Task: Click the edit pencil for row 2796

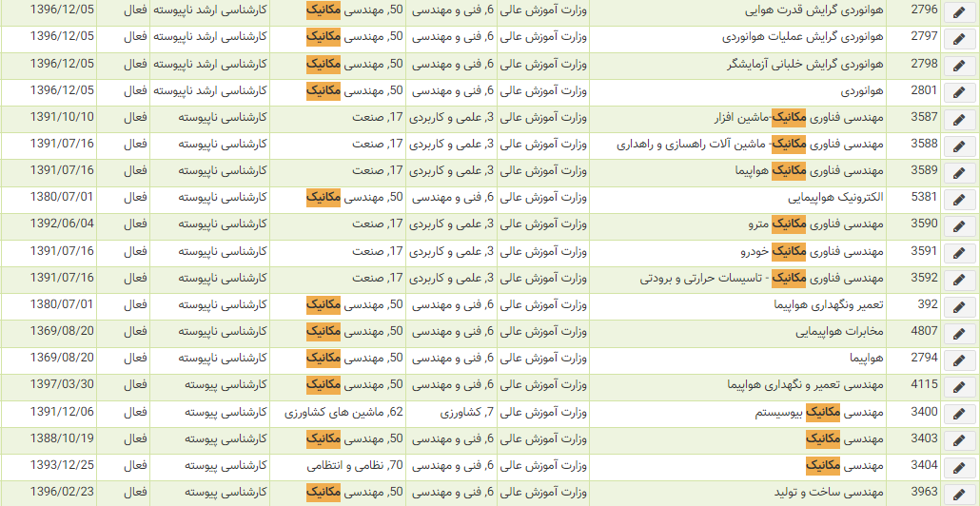Action: pos(959,12)
